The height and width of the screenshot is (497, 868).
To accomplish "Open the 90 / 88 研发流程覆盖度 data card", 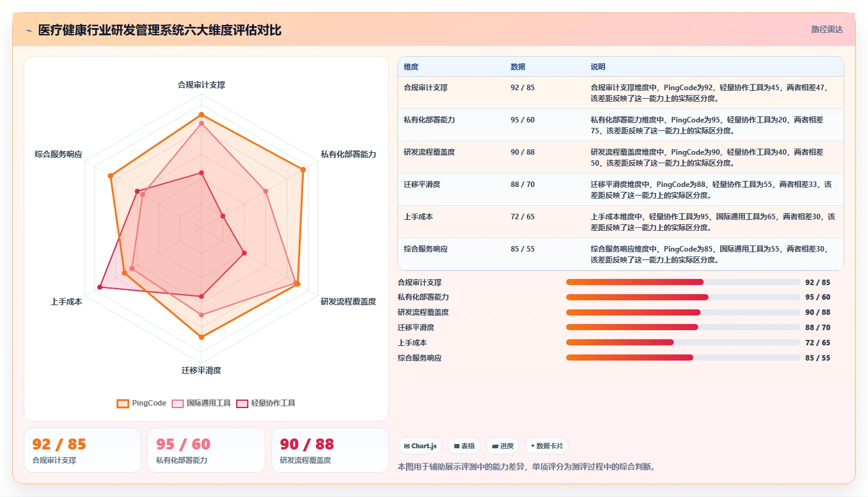I will tap(330, 450).
